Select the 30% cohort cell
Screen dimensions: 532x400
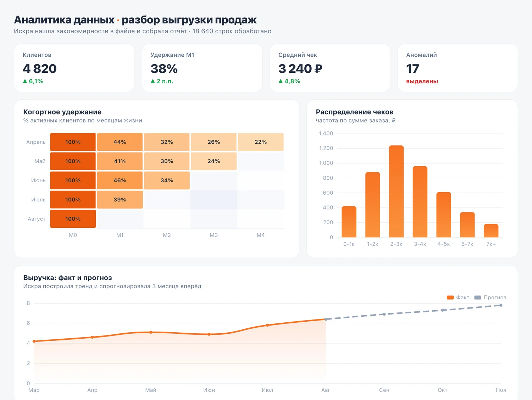coord(167,161)
